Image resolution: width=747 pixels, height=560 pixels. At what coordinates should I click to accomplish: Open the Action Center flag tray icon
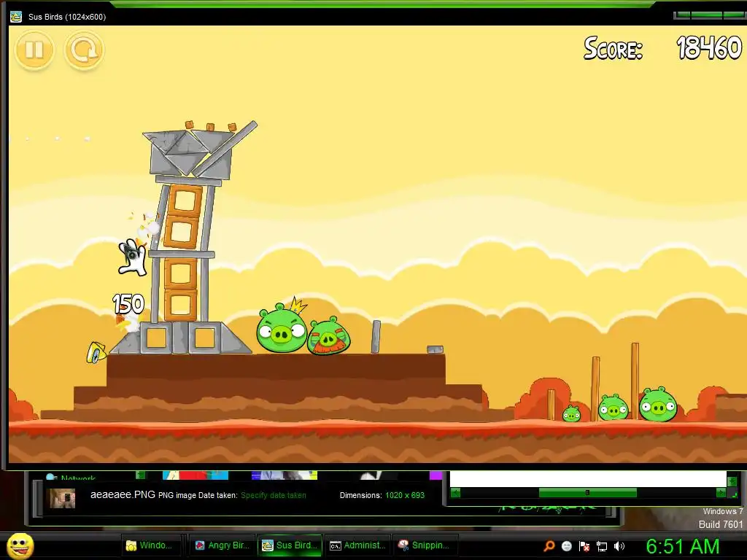coord(584,546)
